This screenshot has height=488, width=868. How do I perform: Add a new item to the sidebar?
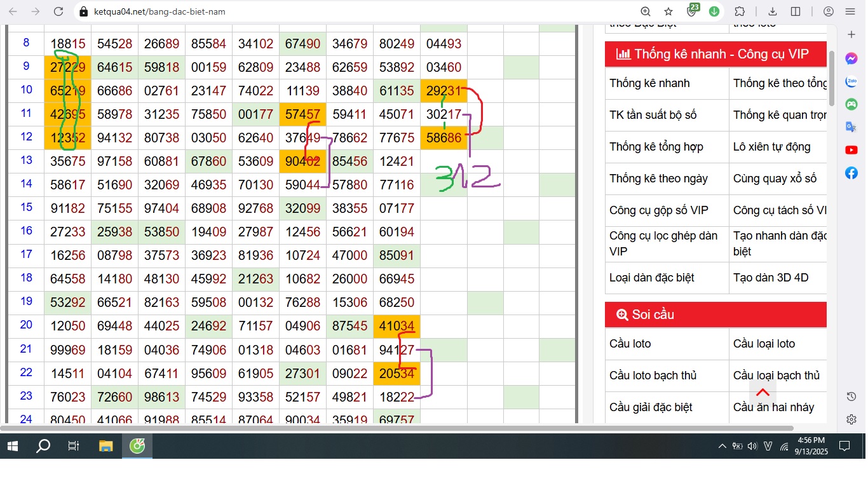851,34
